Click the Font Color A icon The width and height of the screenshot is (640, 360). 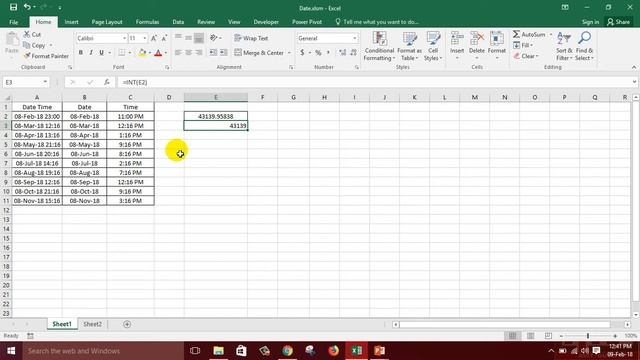click(158, 53)
